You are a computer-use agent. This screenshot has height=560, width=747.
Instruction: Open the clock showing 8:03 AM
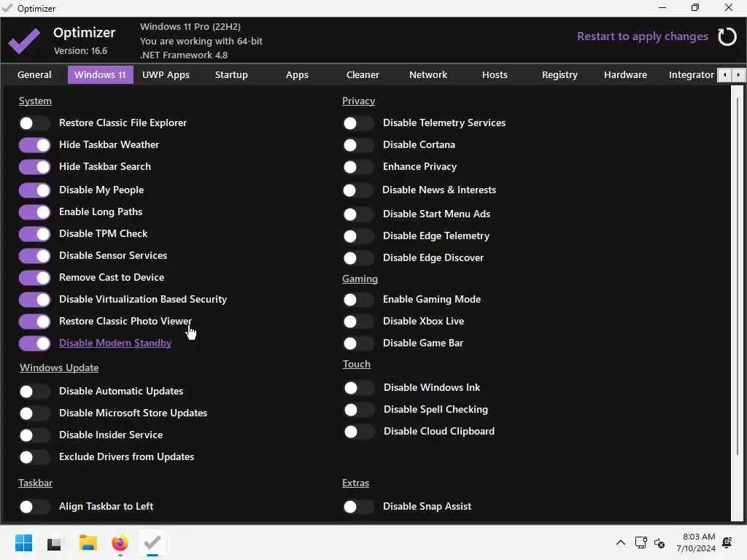click(x=695, y=542)
